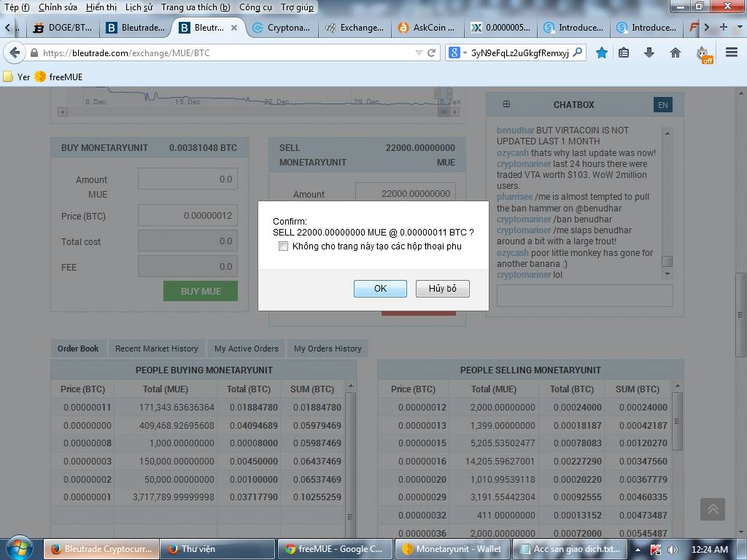This screenshot has height=560, width=747.
Task: Click buy order price 0.00000011
Action: coord(88,407)
